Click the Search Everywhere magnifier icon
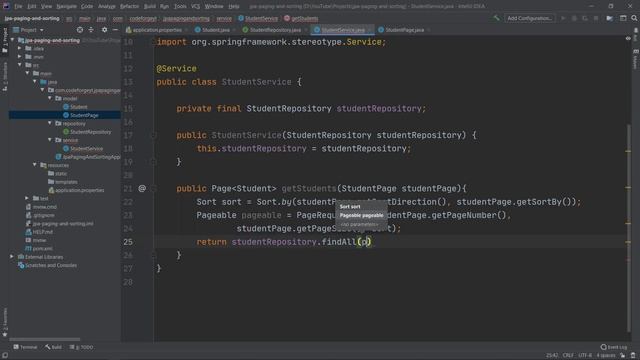The width and height of the screenshot is (640, 360). pos(634,18)
